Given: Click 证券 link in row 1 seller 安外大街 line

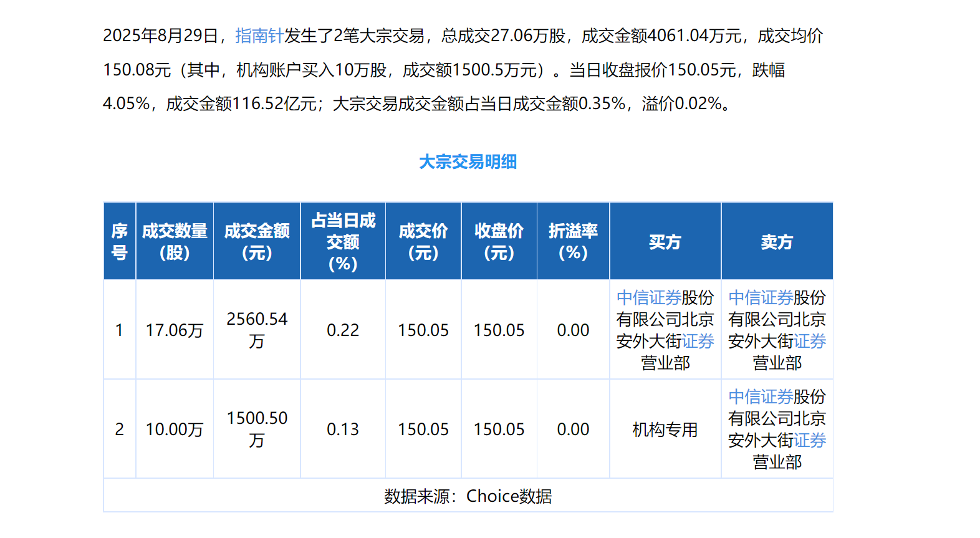Looking at the screenshot, I should click(810, 341).
